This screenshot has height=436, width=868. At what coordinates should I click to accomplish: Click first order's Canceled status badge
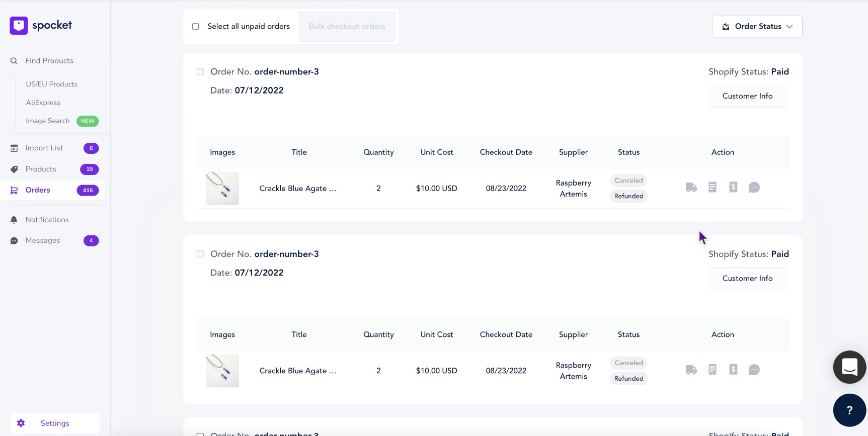pos(628,181)
